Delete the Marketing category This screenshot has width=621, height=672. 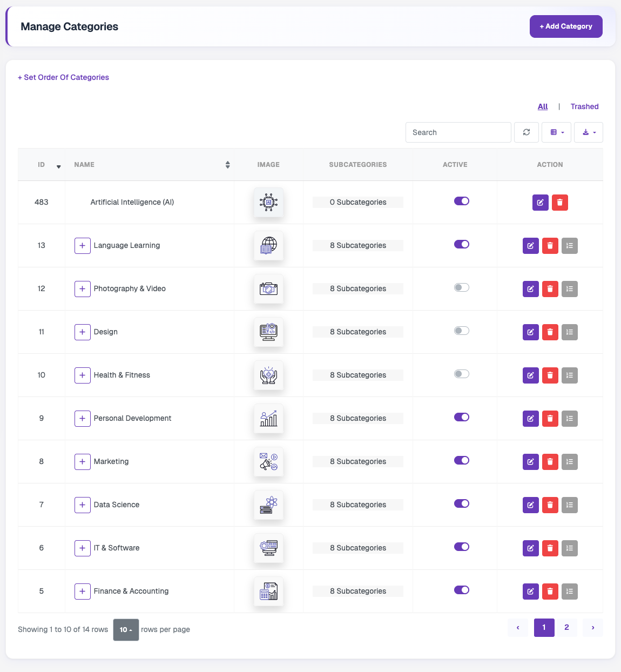click(x=550, y=462)
